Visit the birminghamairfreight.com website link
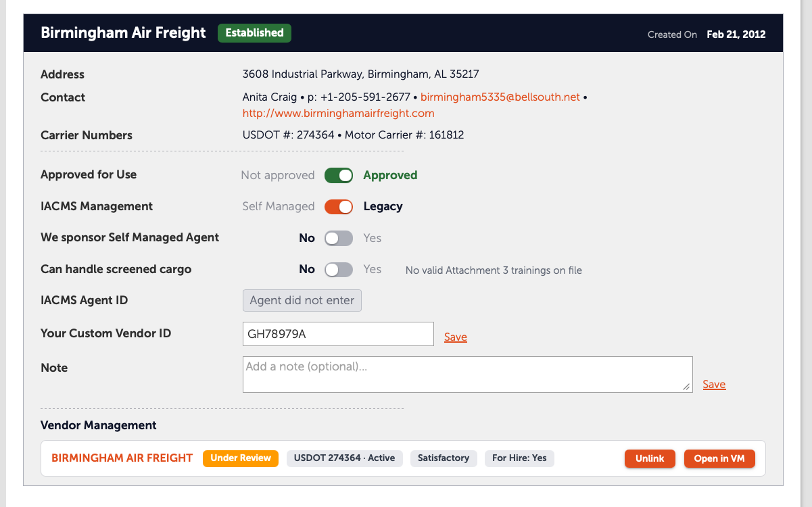Image resolution: width=812 pixels, height=507 pixels. tap(339, 113)
